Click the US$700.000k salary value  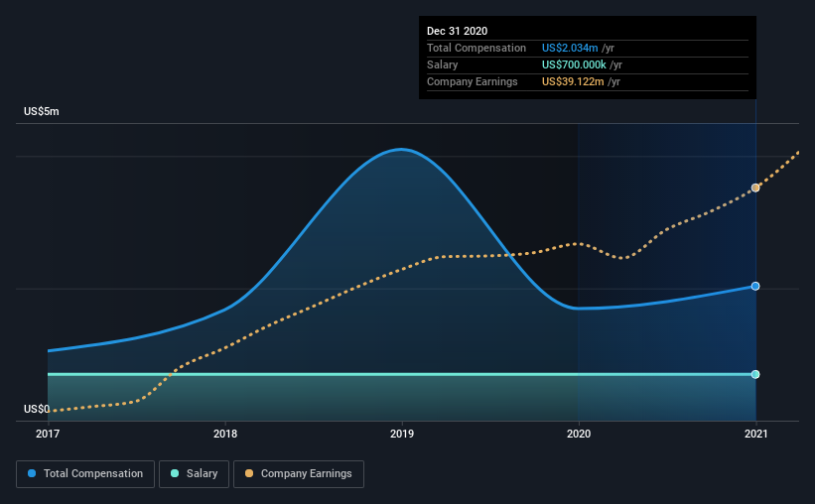coord(574,64)
